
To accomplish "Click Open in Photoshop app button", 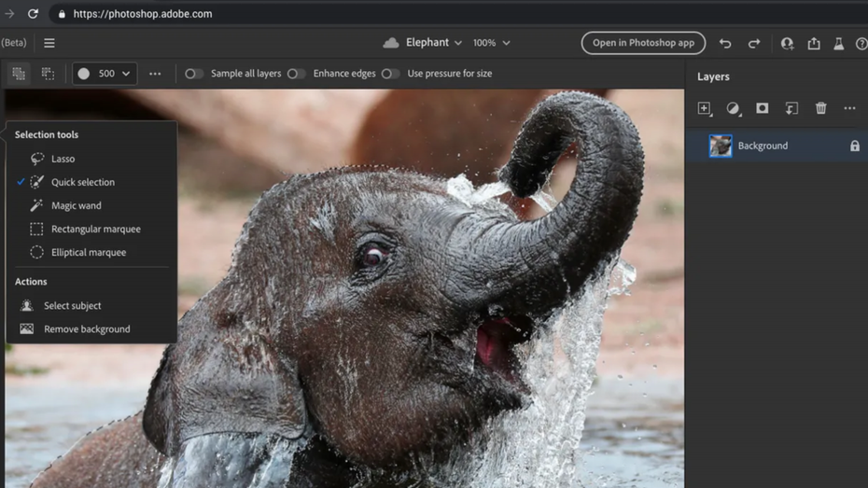I will coord(643,43).
